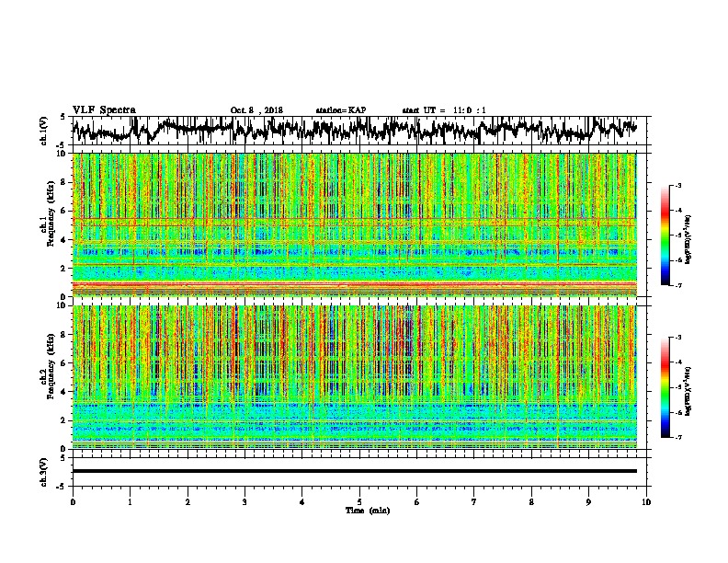Click the ch.2 PSD color scale bar
Screen dimensions: 728x563
[665, 387]
